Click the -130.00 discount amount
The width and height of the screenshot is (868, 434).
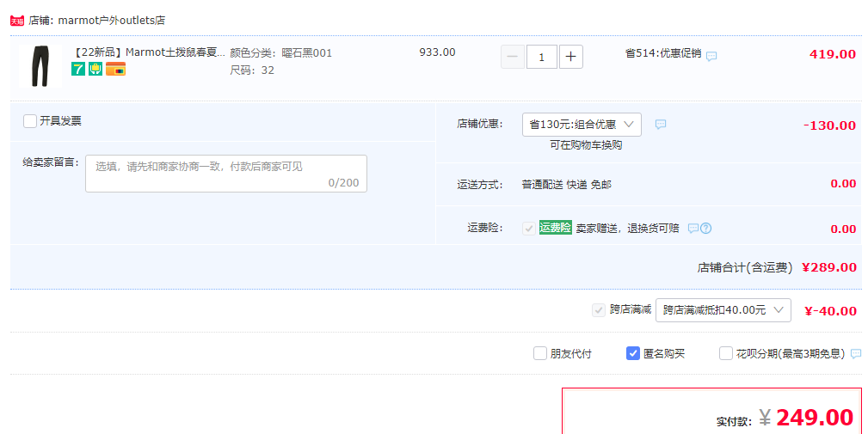pyautogui.click(x=830, y=125)
